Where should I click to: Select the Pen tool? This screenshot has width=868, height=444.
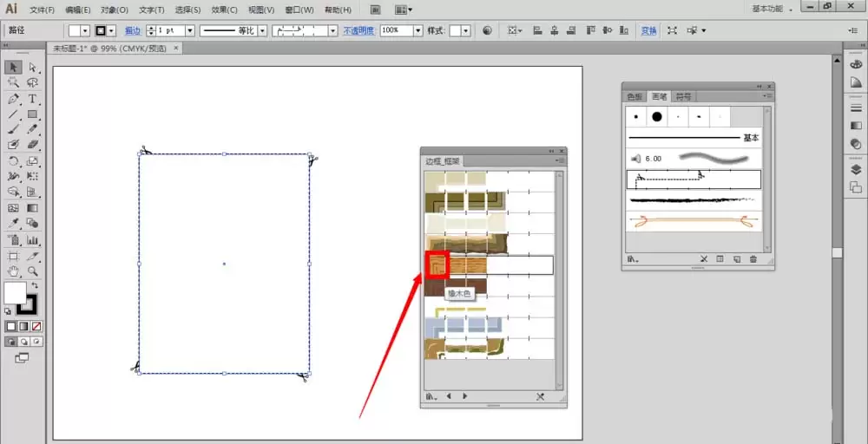point(13,98)
